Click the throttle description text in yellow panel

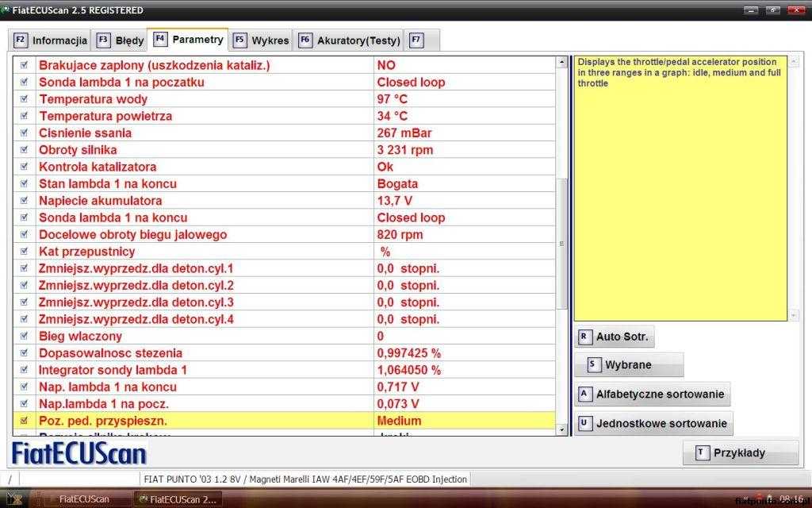point(680,72)
